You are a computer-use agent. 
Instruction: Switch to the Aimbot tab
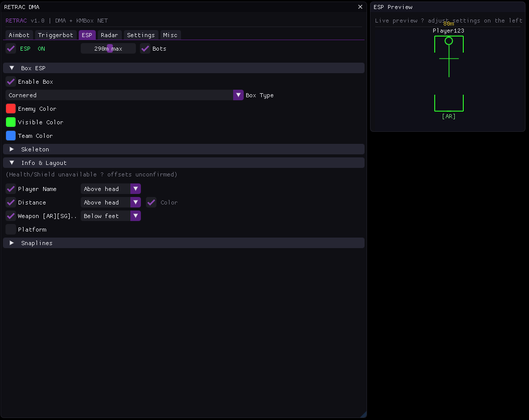coord(19,35)
